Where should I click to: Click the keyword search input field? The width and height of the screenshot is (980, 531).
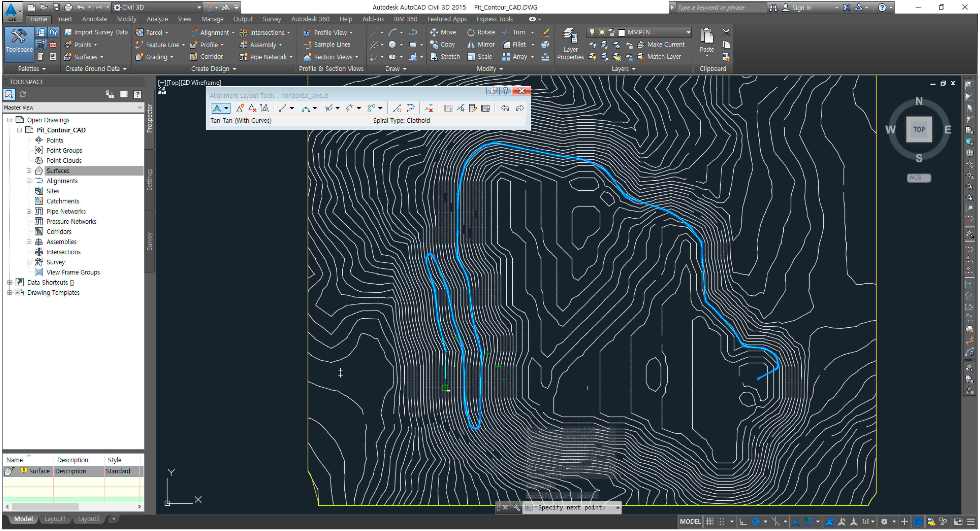click(721, 7)
